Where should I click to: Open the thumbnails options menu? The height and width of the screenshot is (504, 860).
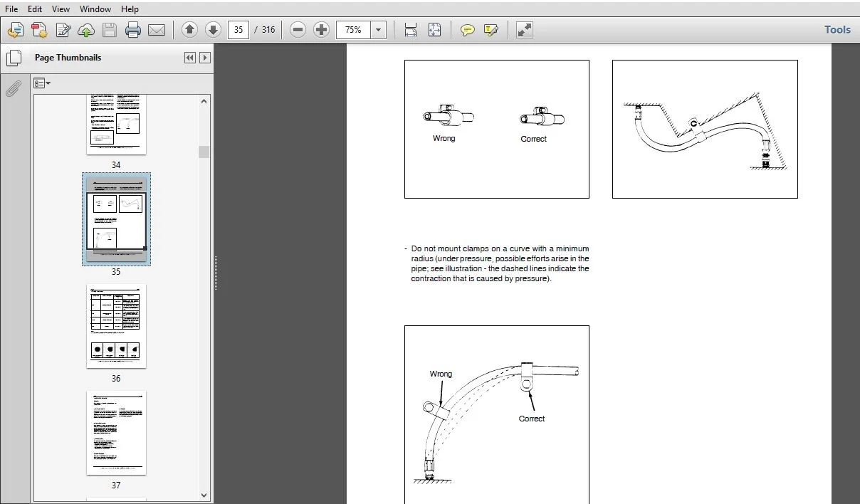tap(42, 83)
